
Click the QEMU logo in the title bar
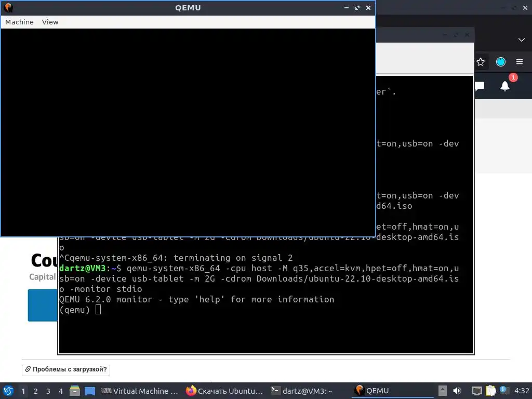[x=8, y=7]
